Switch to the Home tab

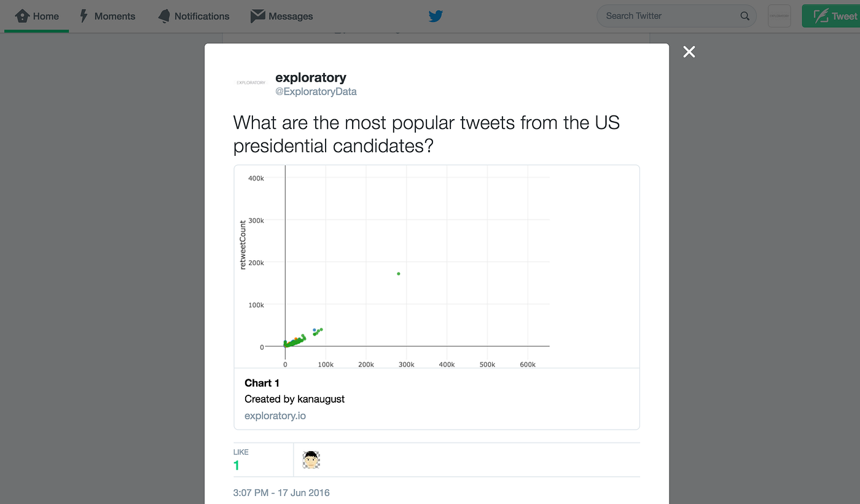click(36, 15)
